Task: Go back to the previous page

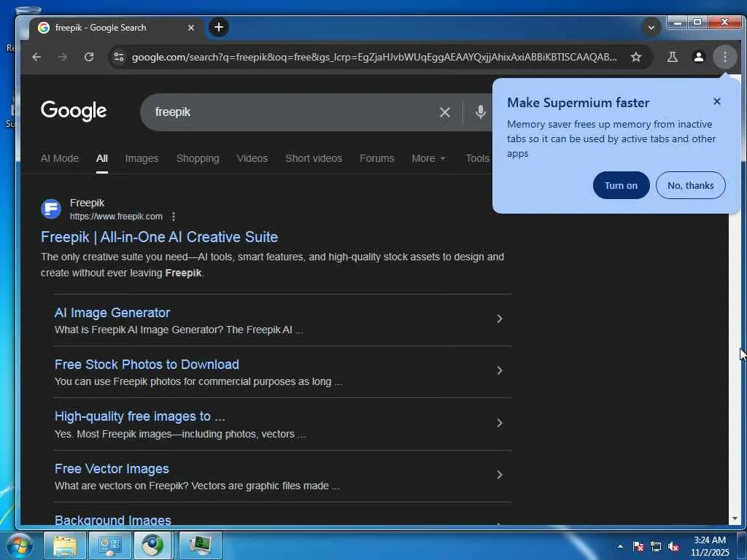Action: click(x=36, y=57)
